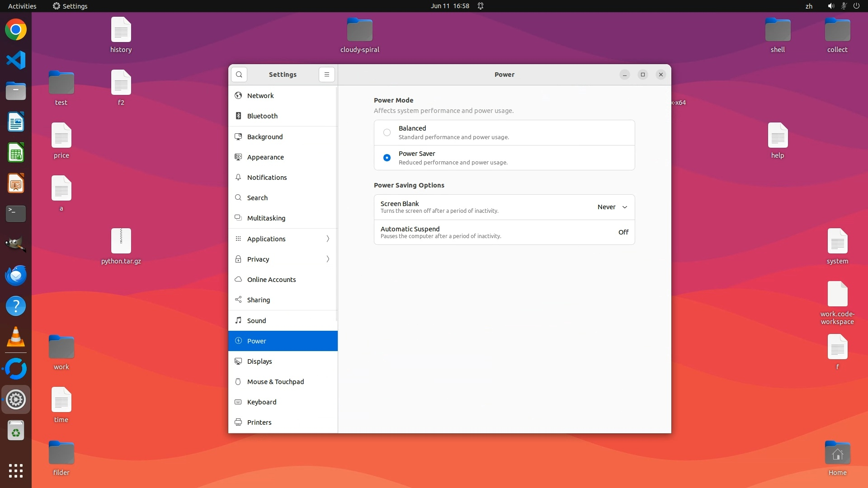The width and height of the screenshot is (868, 488).
Task: Click the Printers icon in sidebar
Action: coord(238,422)
